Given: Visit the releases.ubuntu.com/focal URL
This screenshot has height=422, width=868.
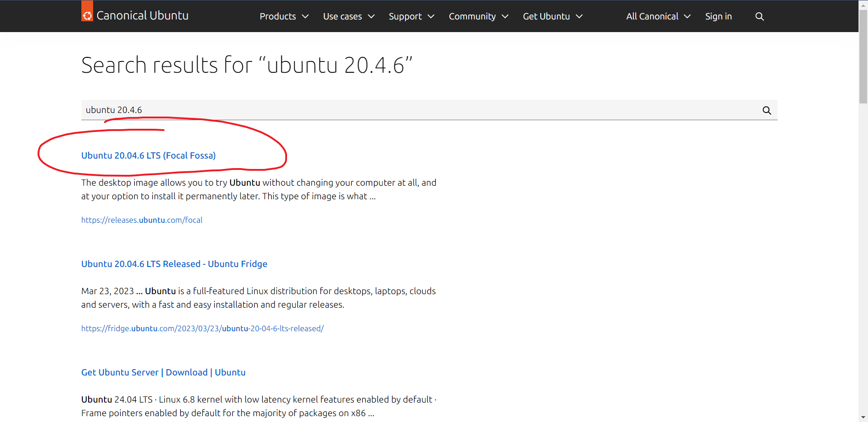Looking at the screenshot, I should [142, 220].
